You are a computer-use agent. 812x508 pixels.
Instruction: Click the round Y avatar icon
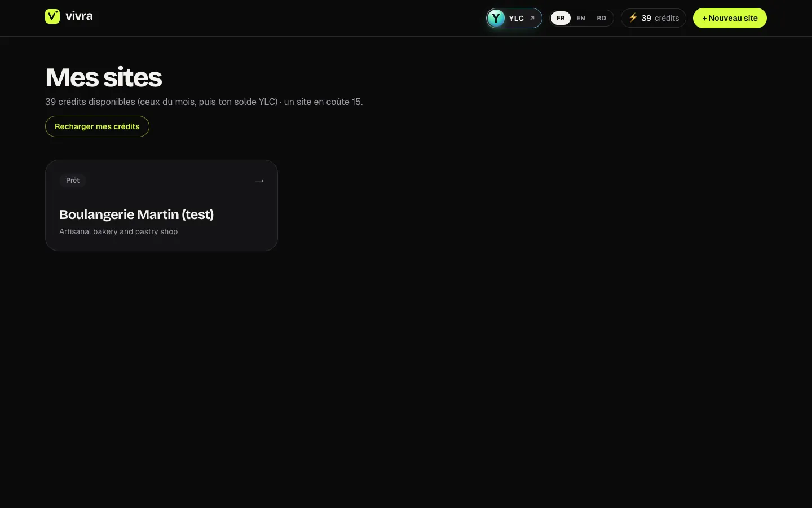click(x=496, y=18)
